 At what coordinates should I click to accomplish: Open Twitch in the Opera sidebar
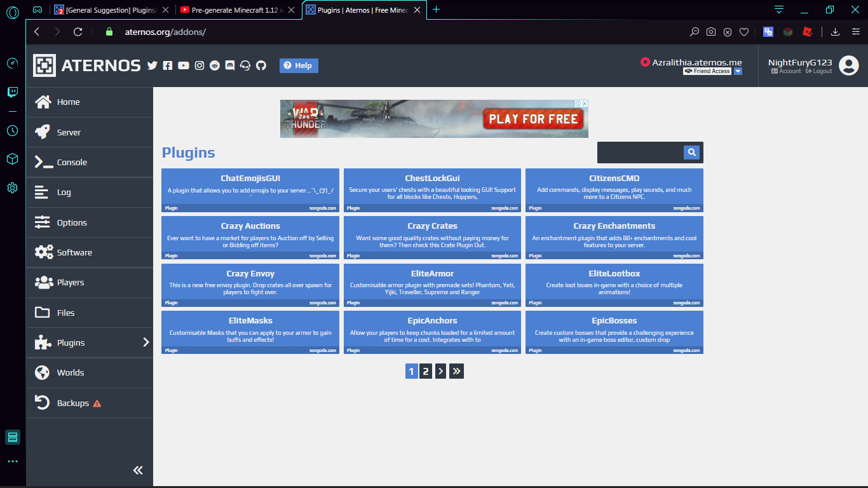12,93
